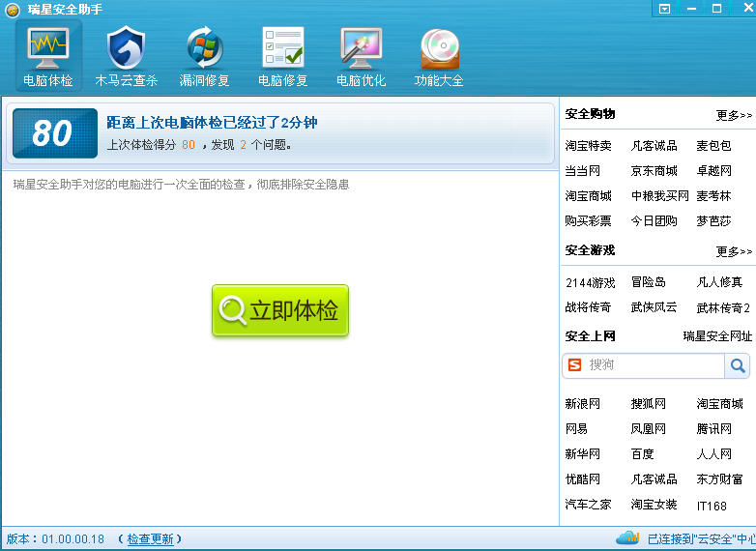
Task: Open 更多>> next to 安全游戏
Action: 734,251
